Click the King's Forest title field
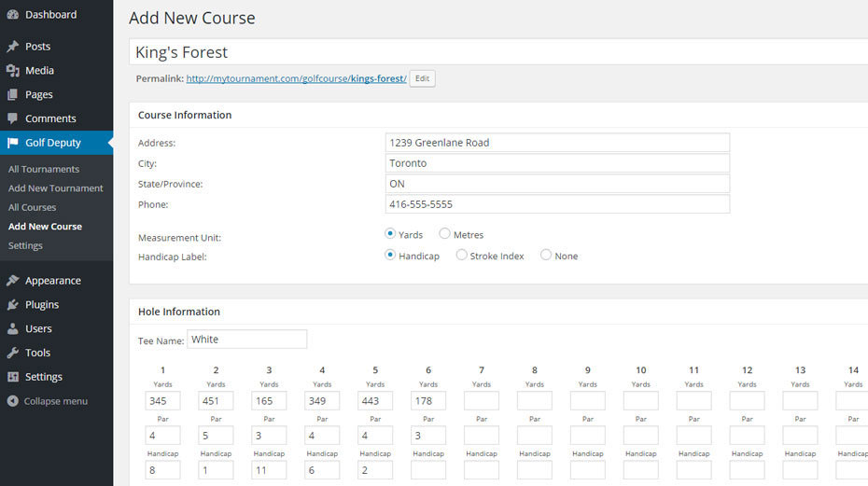 [498, 52]
